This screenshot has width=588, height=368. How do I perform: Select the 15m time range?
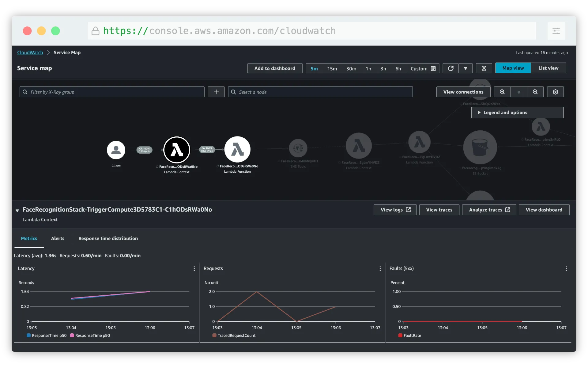332,69
